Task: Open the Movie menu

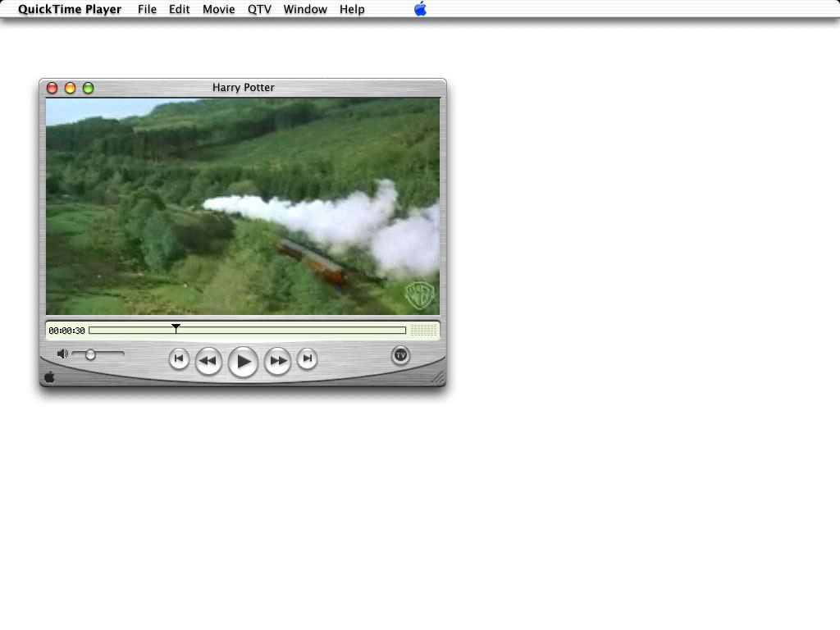Action: [218, 9]
